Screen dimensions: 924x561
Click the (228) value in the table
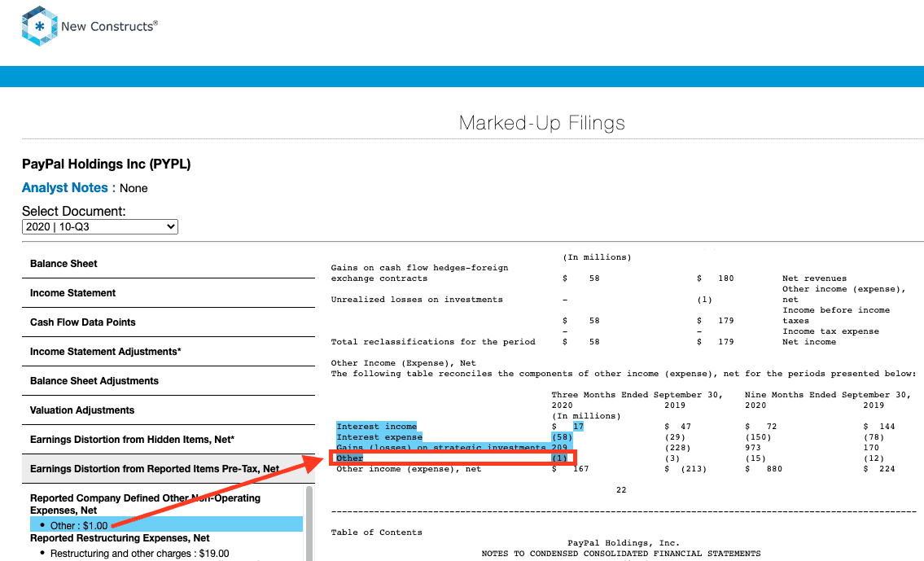click(677, 448)
